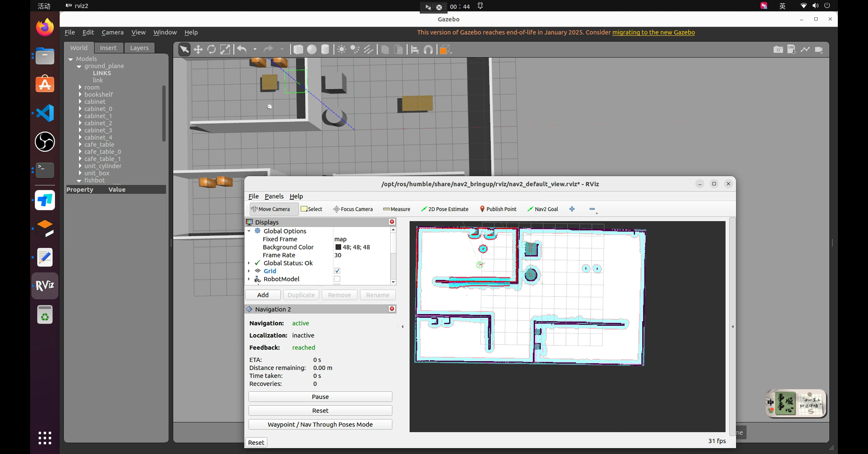This screenshot has height=454, width=868.
Task: Add a new tool with plus icon
Action: [x=572, y=209]
